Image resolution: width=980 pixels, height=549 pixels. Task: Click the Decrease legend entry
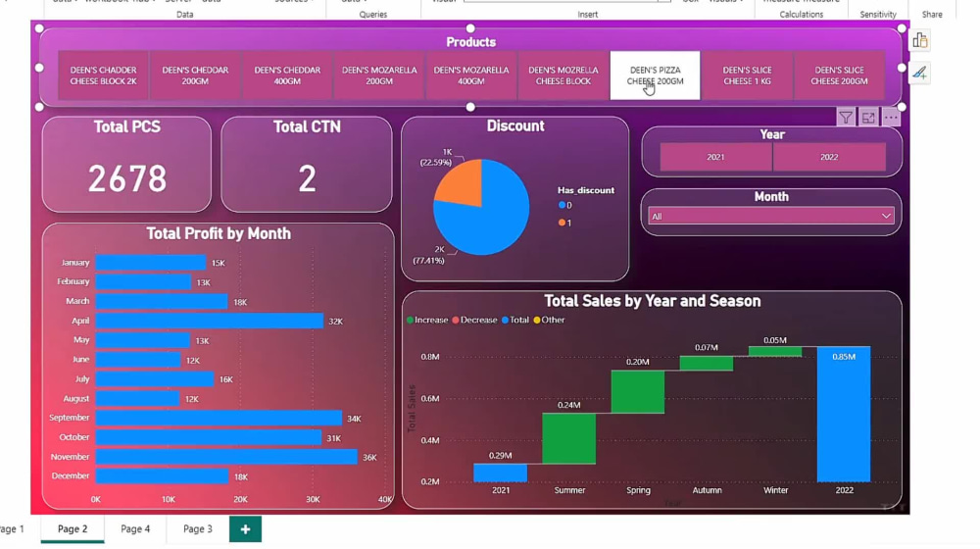[x=474, y=321]
